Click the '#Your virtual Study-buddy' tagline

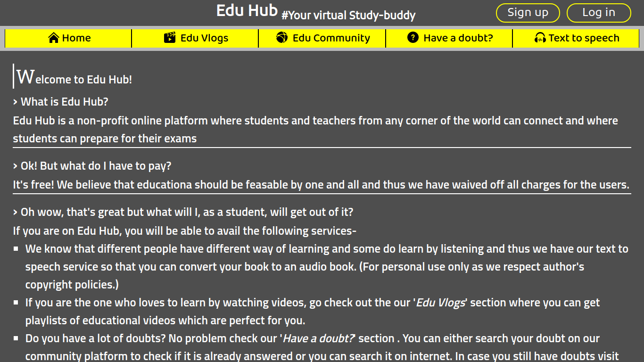click(348, 16)
